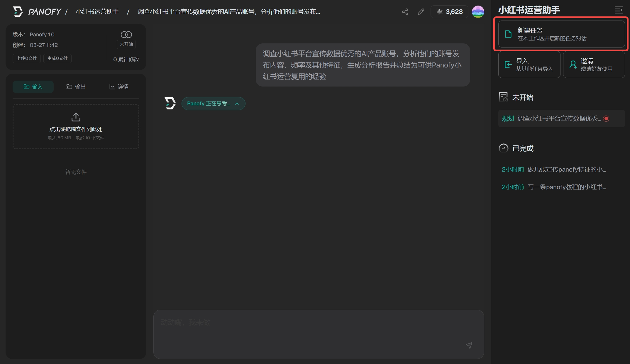Expand the 已完成 task section header

522,148
